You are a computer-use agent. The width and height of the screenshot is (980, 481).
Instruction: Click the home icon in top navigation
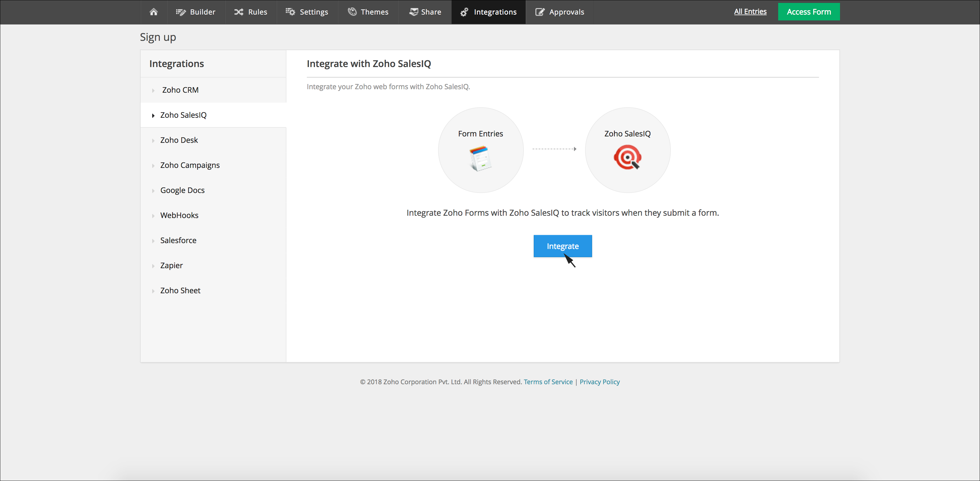coord(153,12)
